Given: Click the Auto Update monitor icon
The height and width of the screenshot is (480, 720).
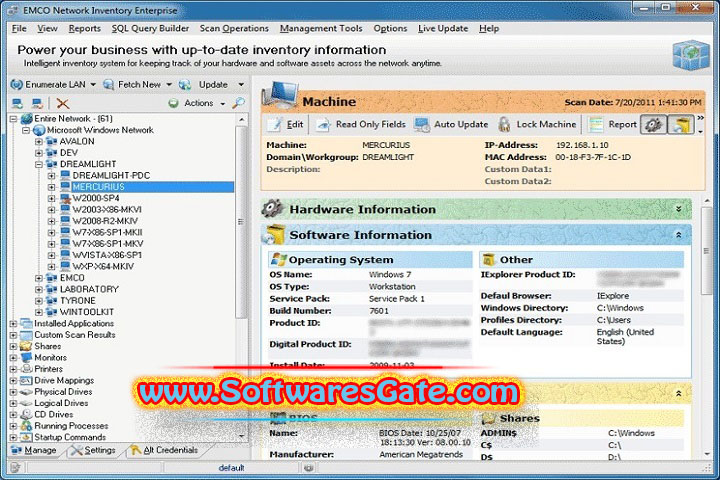Looking at the screenshot, I should tap(422, 124).
